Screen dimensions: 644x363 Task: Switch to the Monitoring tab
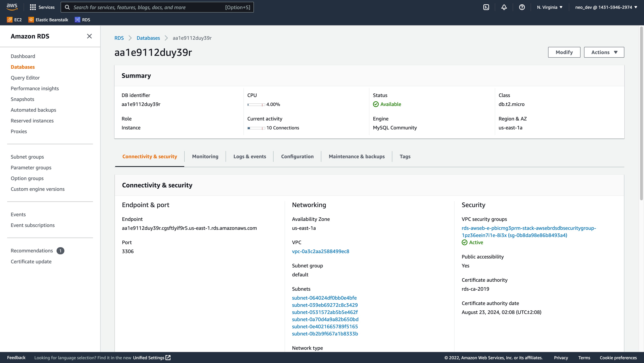[205, 157]
